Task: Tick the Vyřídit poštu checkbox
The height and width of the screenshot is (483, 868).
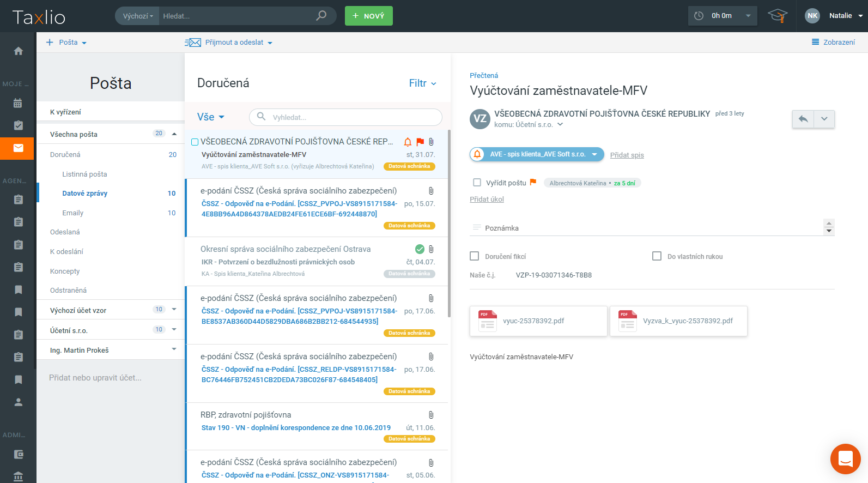Action: coord(477,183)
